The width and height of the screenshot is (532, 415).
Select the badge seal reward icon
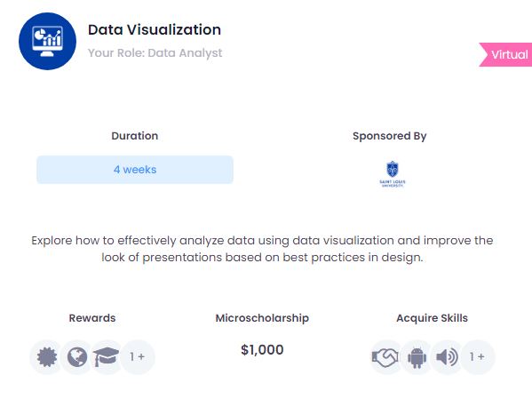click(47, 357)
